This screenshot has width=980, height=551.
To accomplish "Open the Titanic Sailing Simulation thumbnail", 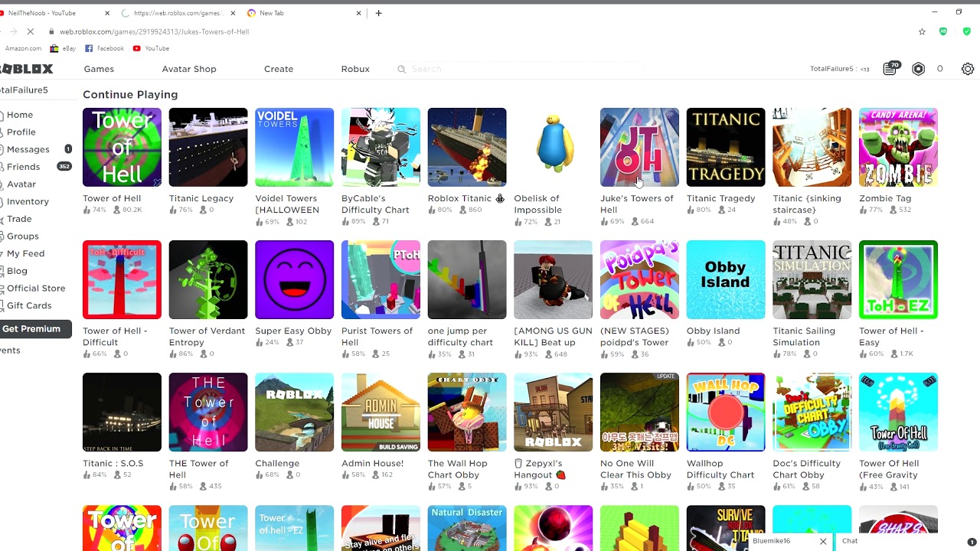I will point(812,279).
